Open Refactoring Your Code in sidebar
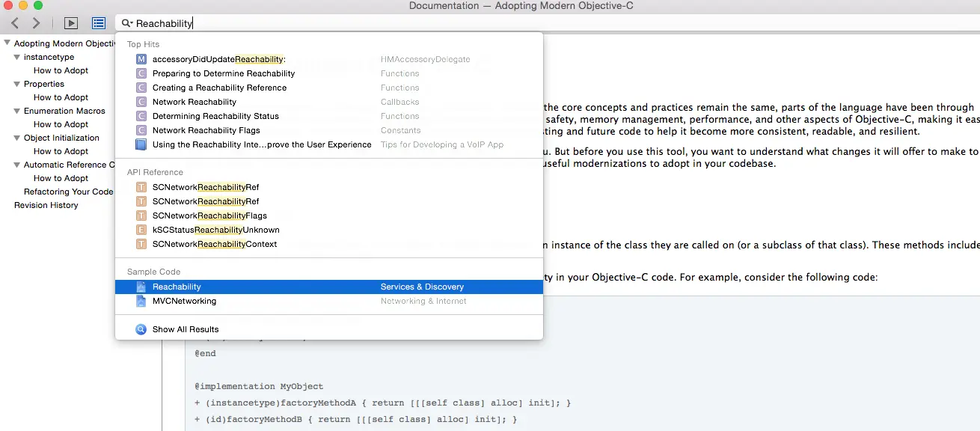 coord(68,192)
